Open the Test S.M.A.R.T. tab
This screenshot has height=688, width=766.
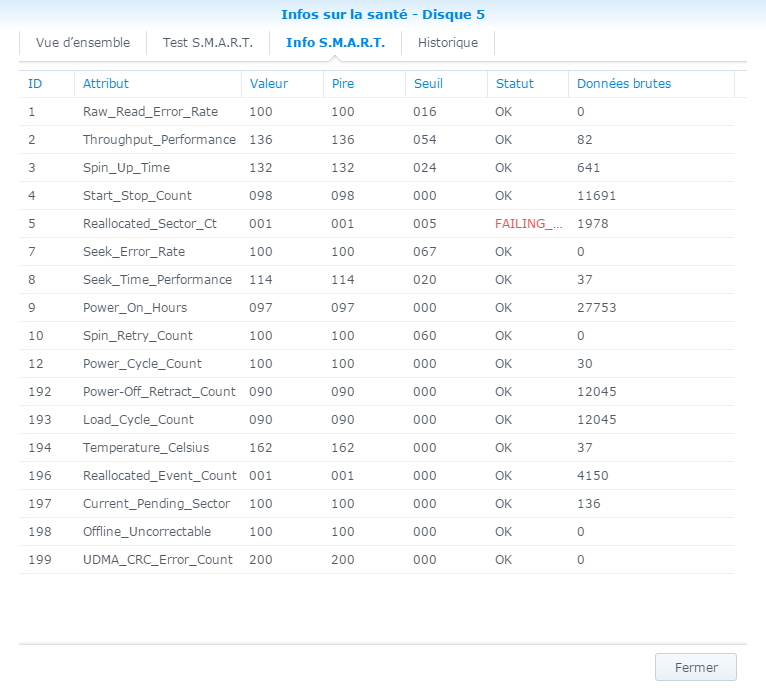(x=208, y=43)
